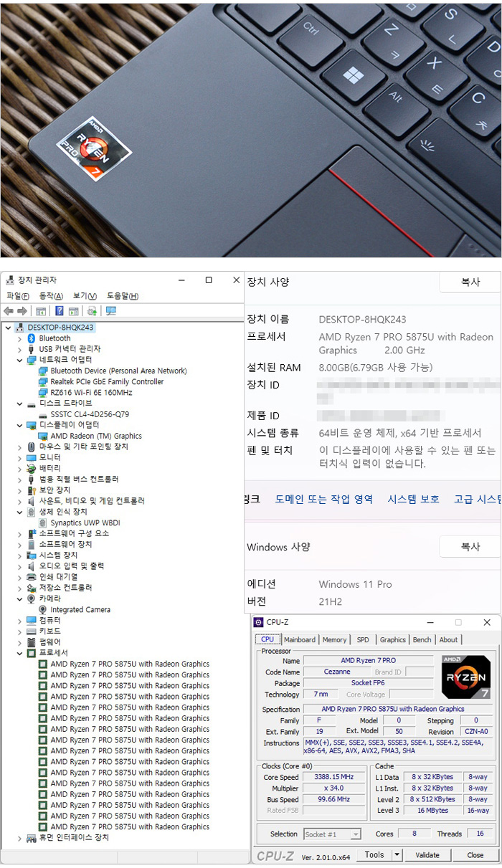
Task: Open the 보기(V) menu
Action: pos(85,296)
